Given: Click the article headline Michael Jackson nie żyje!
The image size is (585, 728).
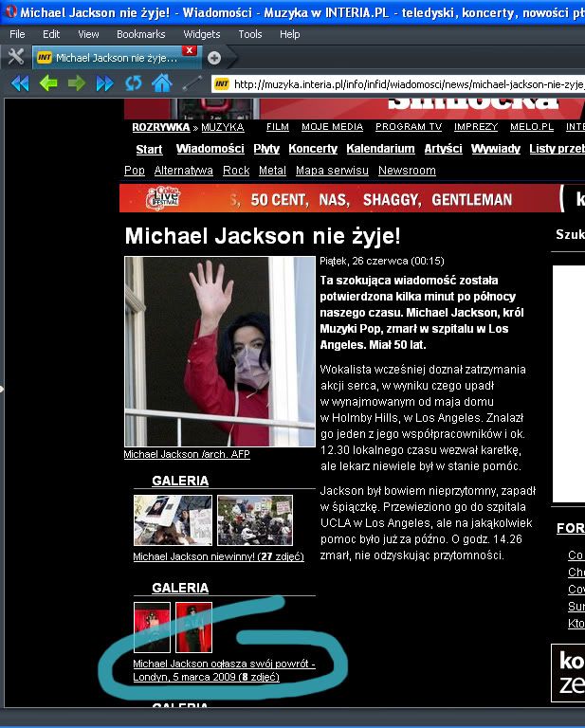Looking at the screenshot, I should pos(263,236).
